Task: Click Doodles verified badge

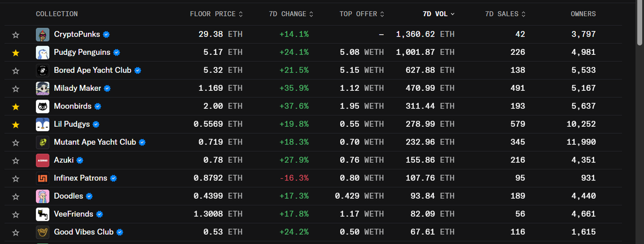Action: [x=89, y=196]
